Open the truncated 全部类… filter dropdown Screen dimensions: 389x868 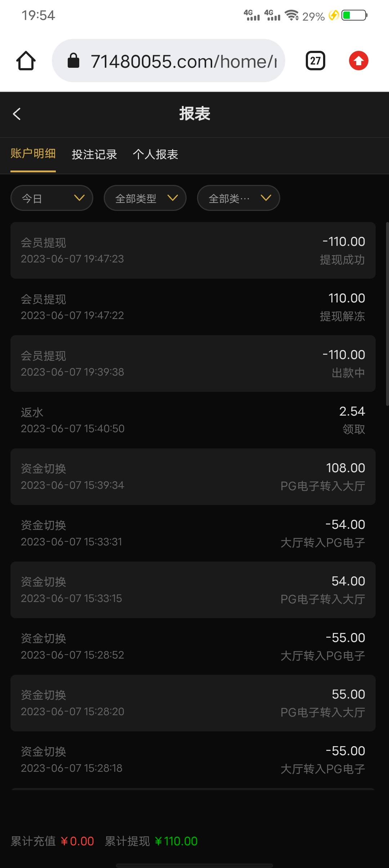tap(238, 198)
